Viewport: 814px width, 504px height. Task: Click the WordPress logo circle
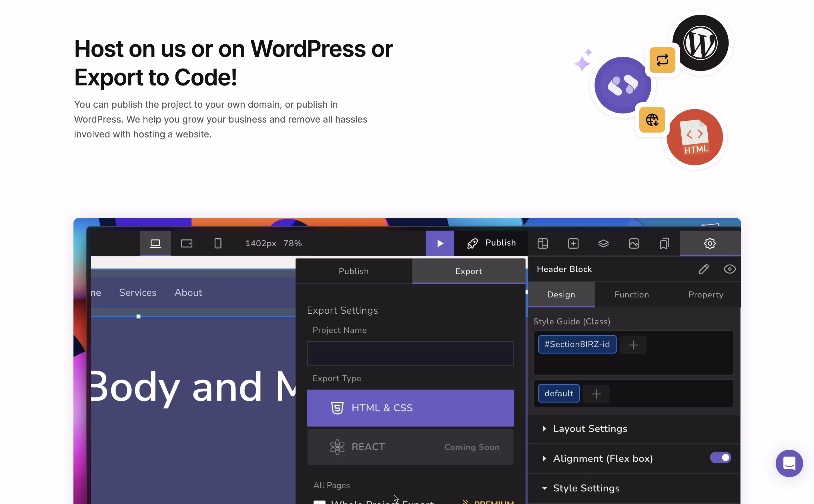point(700,43)
